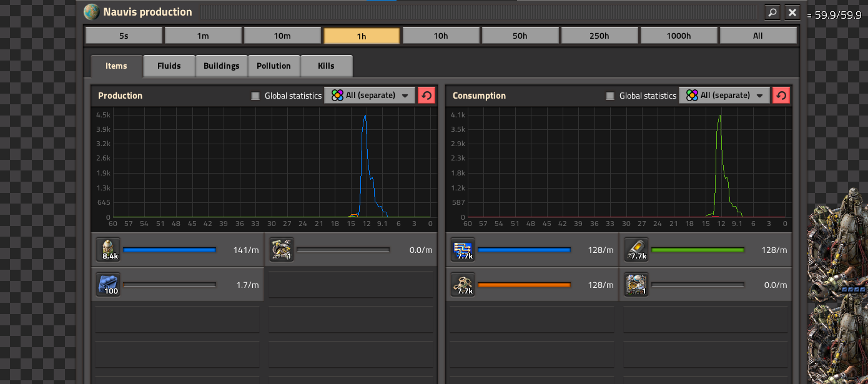Click the 1.7/m production rate value

[247, 285]
